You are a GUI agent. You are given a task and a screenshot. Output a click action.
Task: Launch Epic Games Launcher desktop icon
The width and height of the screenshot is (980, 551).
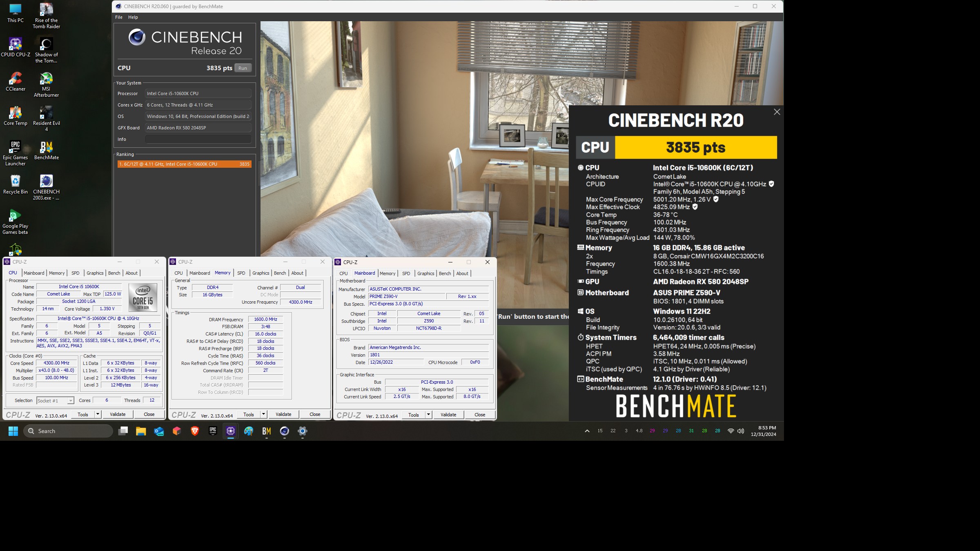point(16,153)
